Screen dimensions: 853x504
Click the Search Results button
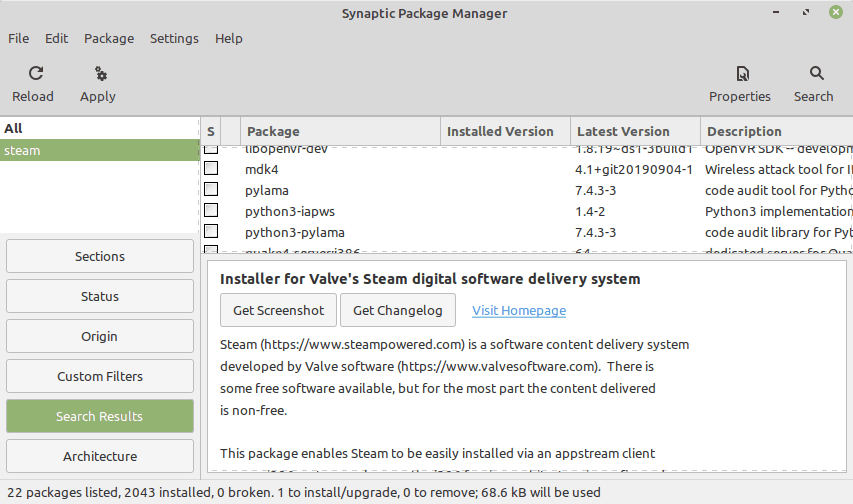point(100,416)
